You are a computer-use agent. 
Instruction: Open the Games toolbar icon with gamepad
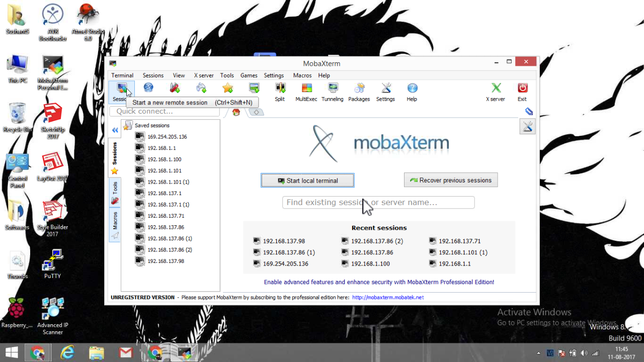201,88
